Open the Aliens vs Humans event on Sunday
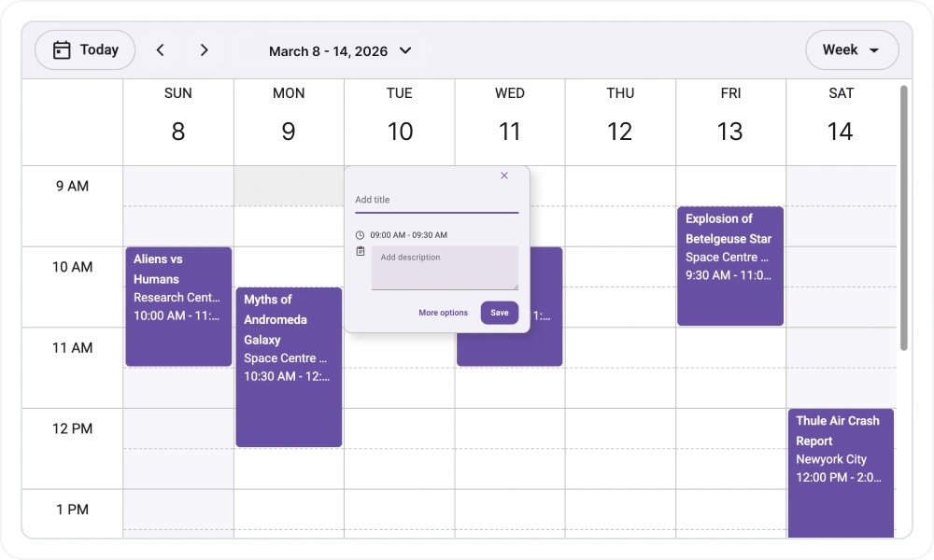 click(x=177, y=308)
